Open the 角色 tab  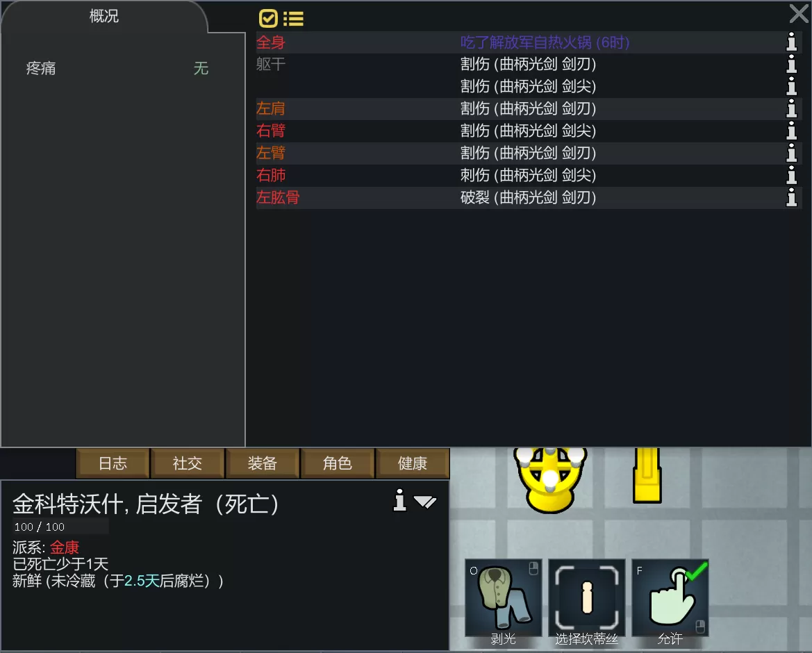pos(337,463)
